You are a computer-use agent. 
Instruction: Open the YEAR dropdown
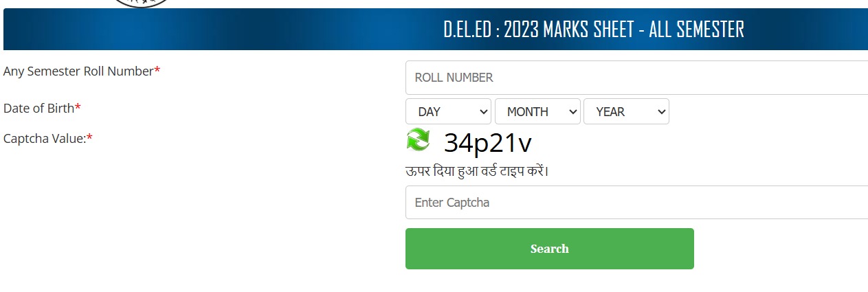point(626,111)
